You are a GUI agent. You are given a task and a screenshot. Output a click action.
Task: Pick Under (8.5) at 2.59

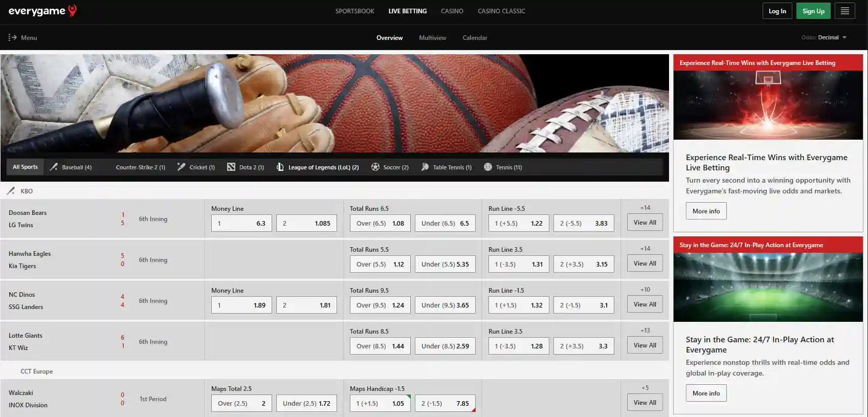[x=445, y=346]
